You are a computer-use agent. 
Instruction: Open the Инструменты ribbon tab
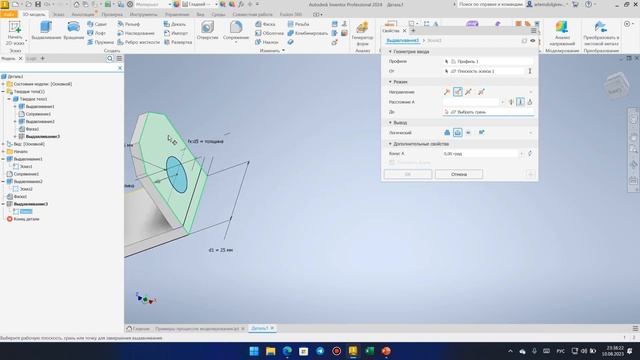(143, 14)
